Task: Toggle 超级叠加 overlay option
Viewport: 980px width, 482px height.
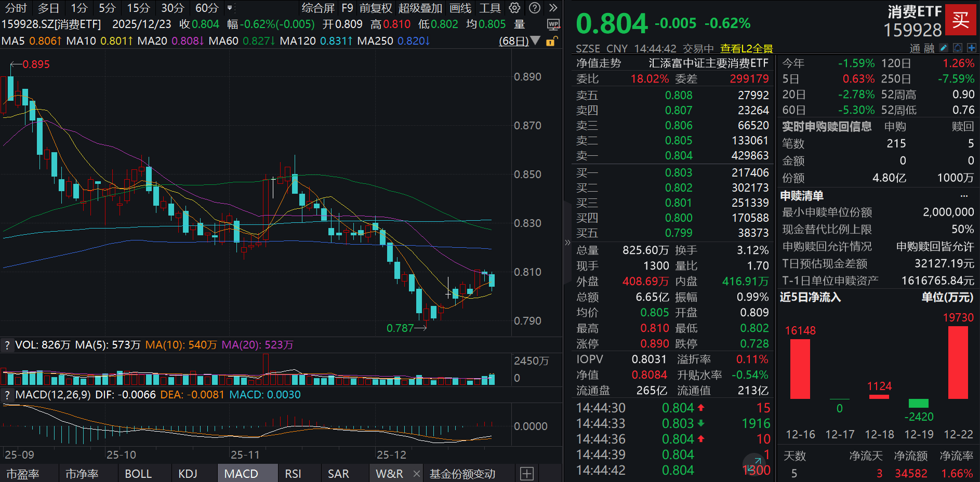Action: point(420,8)
